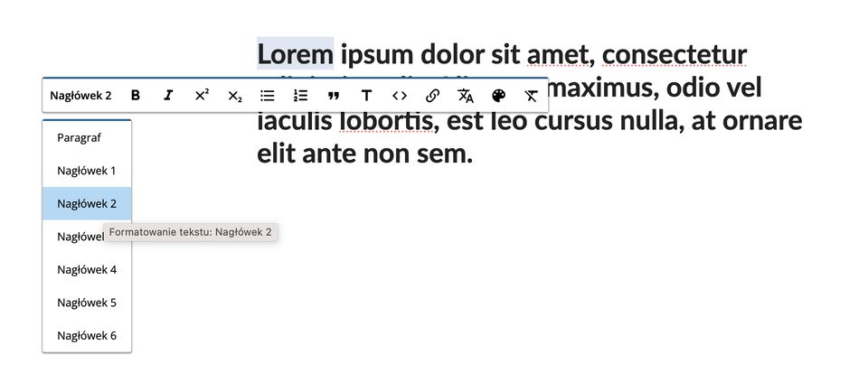Insert a hyperlink with link icon
The height and width of the screenshot is (373, 868).
(x=432, y=95)
